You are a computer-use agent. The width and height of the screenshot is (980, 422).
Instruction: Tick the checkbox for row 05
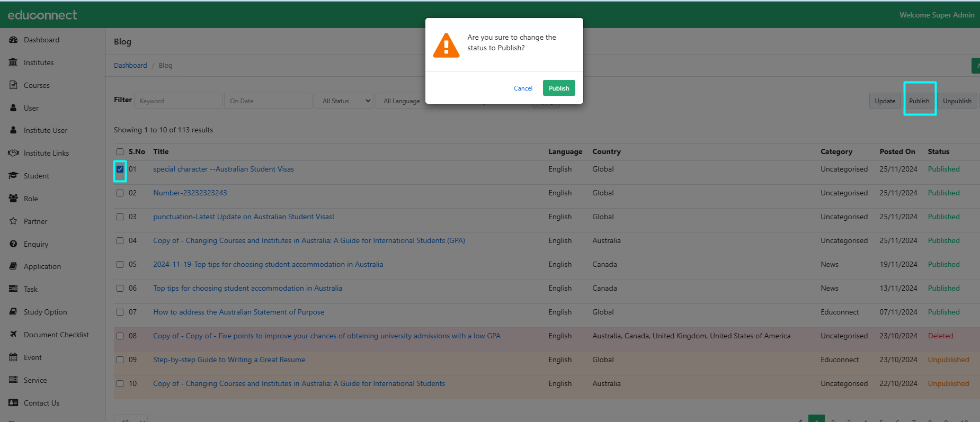(x=120, y=265)
